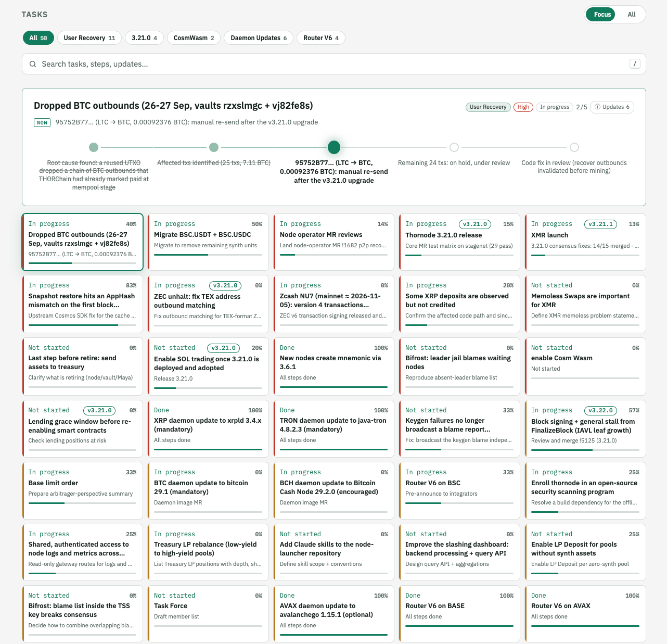
Task: Select the Root cause found step marker
Action: (94, 147)
